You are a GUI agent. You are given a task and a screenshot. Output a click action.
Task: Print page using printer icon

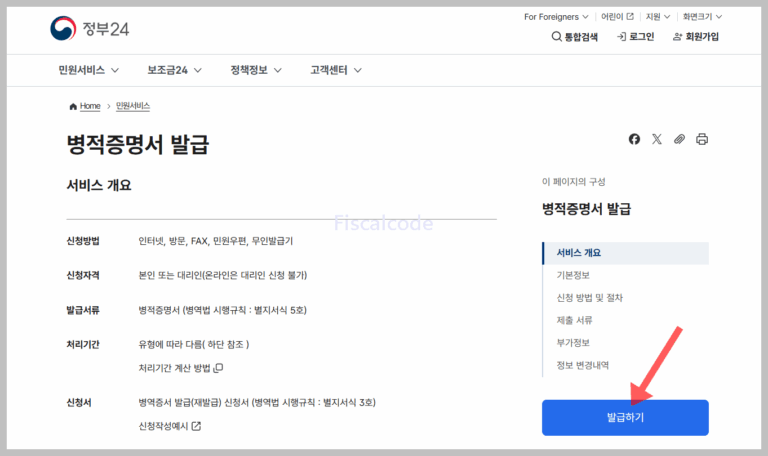pos(702,139)
